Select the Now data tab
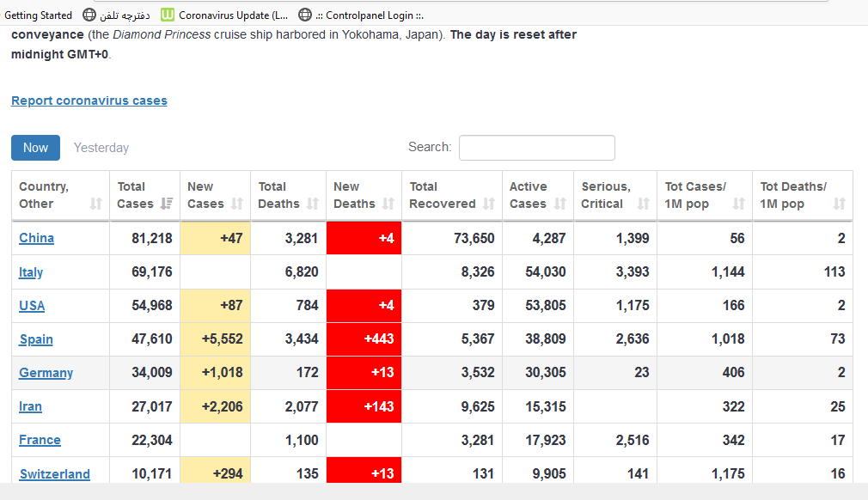This screenshot has width=868, height=500. 35,148
